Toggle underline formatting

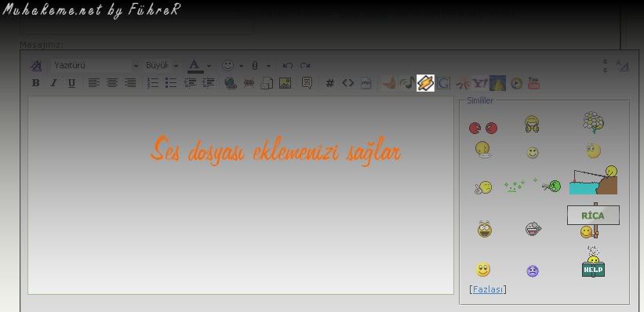[71, 83]
